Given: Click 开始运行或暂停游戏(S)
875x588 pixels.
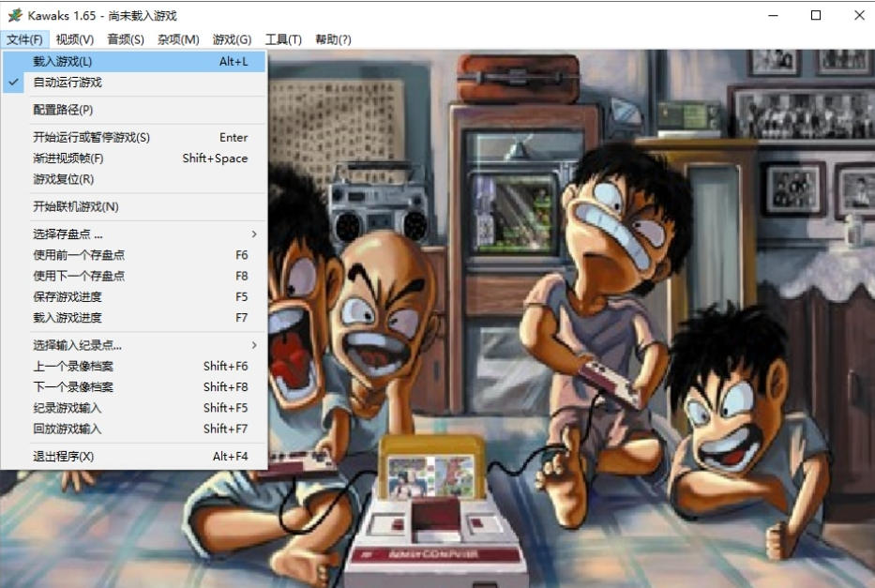Looking at the screenshot, I should (134, 137).
